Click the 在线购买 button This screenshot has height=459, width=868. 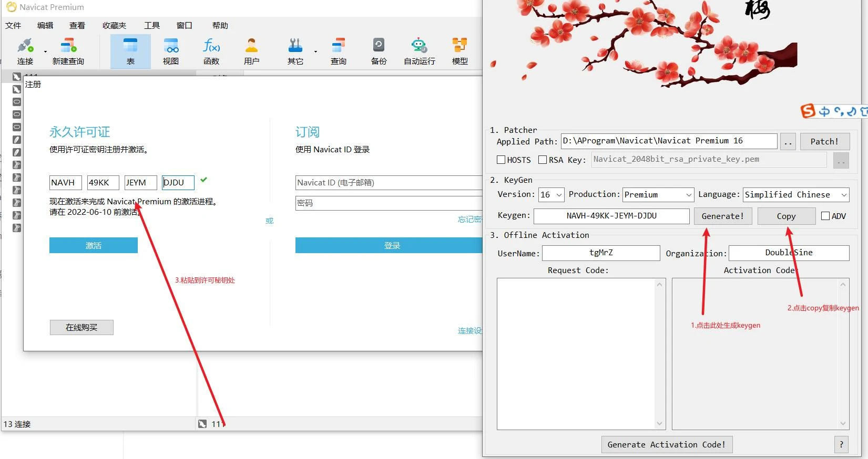tap(81, 327)
